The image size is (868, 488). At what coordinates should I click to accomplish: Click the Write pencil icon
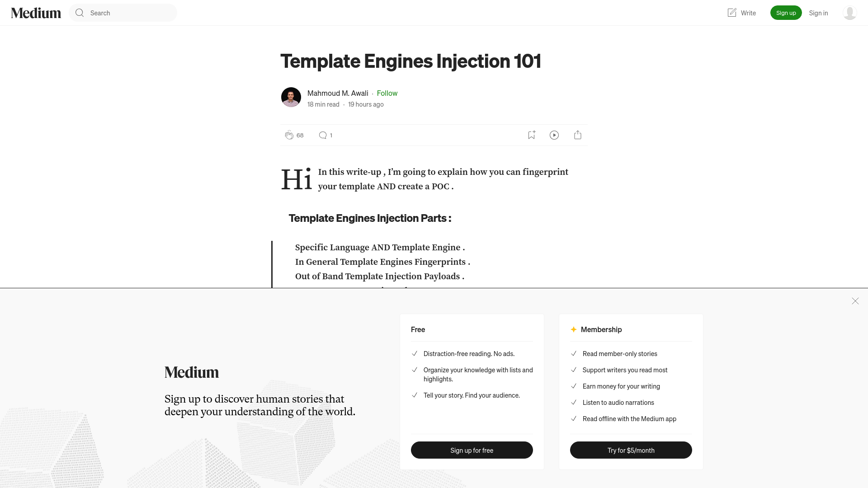pyautogui.click(x=732, y=13)
